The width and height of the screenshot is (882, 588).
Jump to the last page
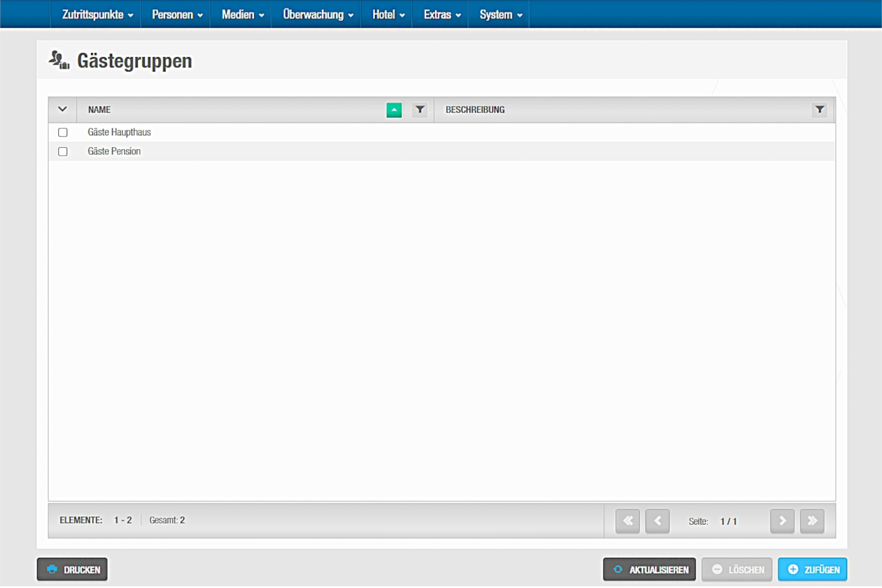[811, 521]
